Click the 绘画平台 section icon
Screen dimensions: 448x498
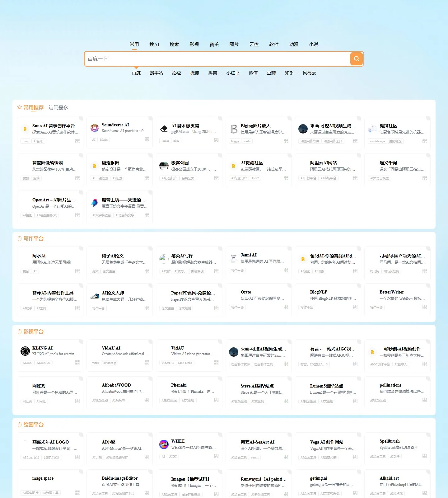(x=20, y=425)
